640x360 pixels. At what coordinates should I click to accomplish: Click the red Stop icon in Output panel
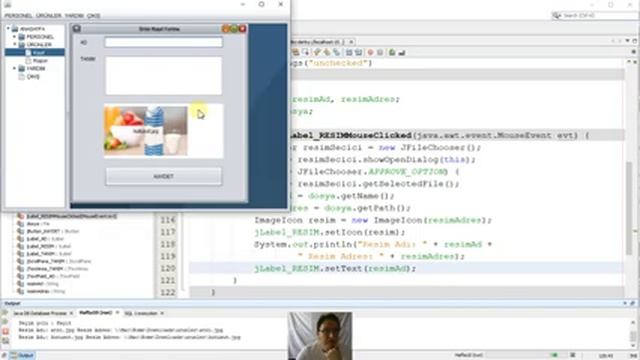(5, 331)
